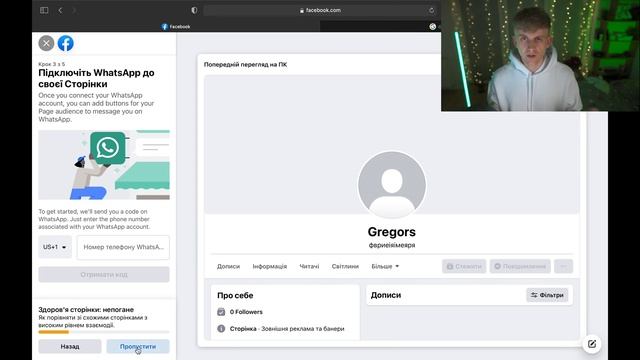The height and width of the screenshot is (360, 640).
Task: Select the Попередній перегляд на ПК label
Action: pos(245,64)
